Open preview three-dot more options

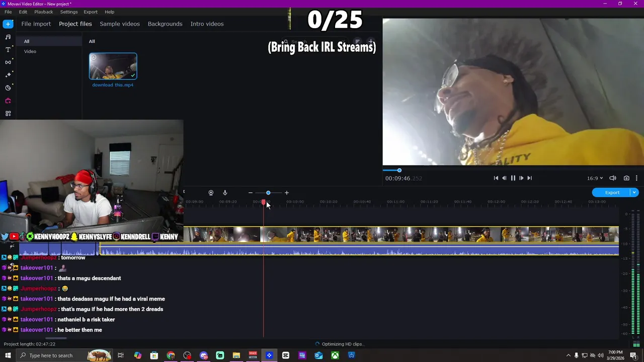636,178
